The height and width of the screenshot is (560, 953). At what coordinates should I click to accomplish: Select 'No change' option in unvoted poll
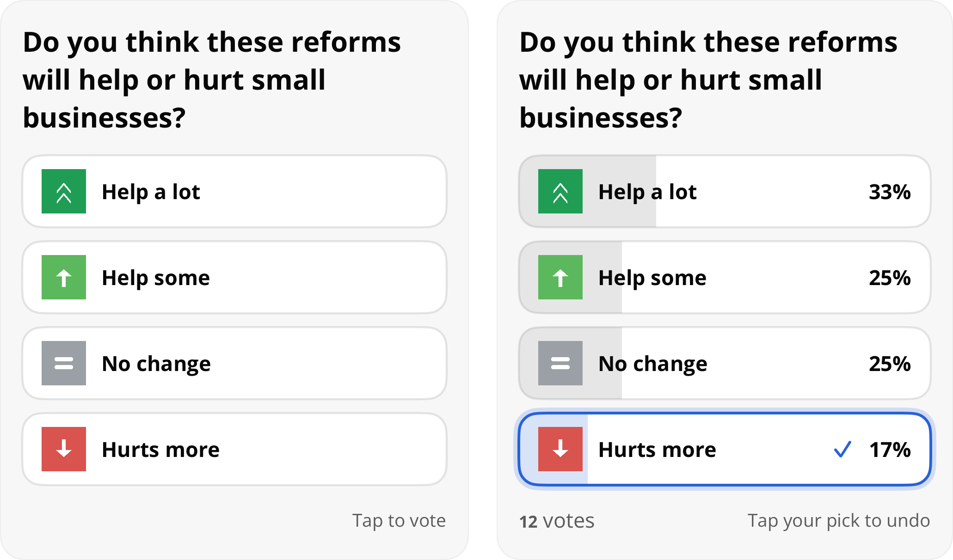point(234,363)
